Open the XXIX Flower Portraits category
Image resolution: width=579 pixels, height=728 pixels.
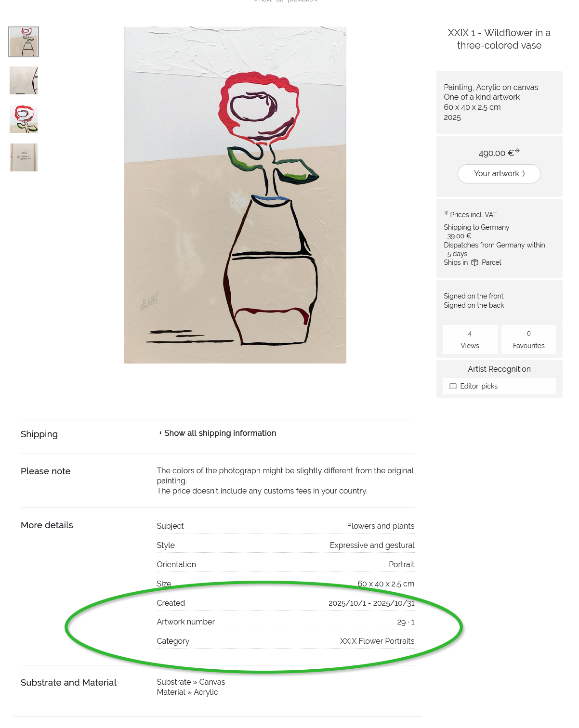377,641
